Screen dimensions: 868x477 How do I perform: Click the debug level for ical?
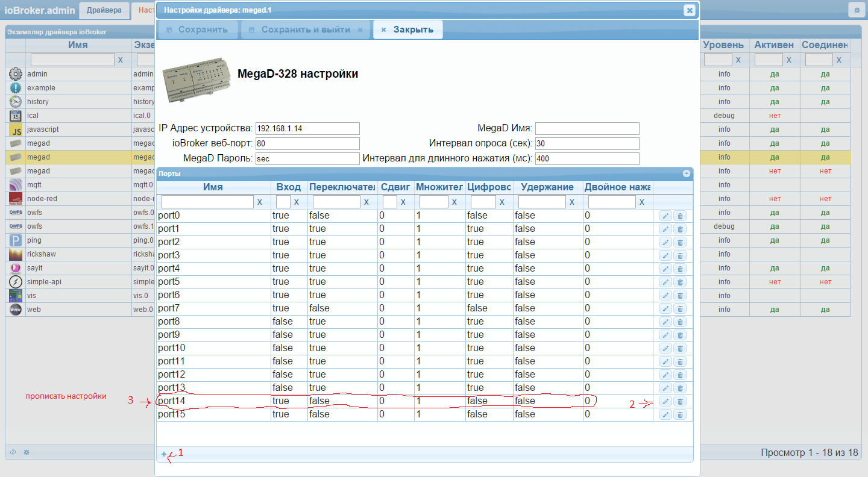pyautogui.click(x=724, y=116)
